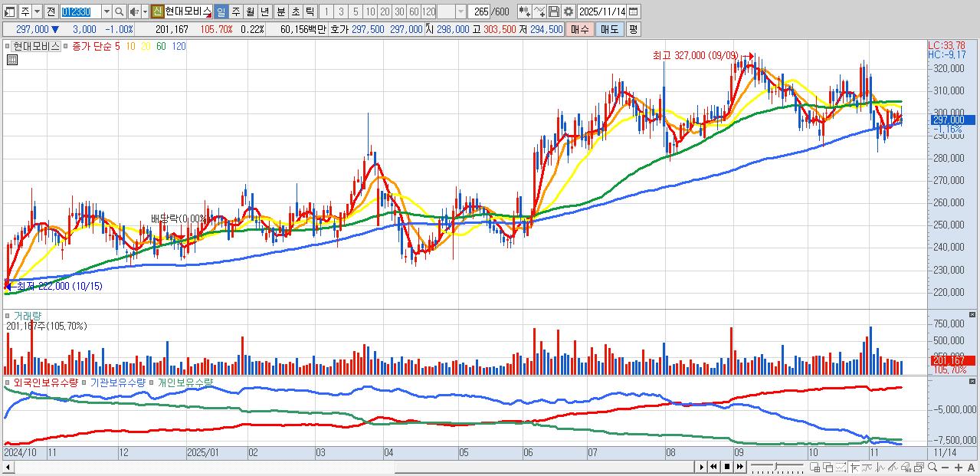980x476 pixels.
Task: Adjust the chart playback speed slider
Action: pos(777,467)
